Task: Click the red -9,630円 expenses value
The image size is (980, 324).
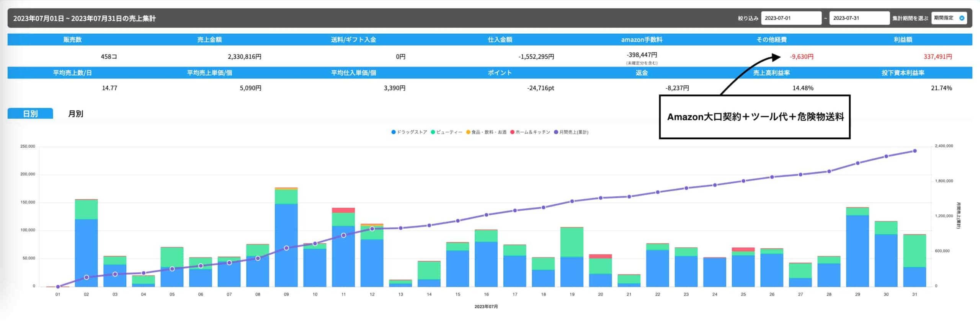Action: point(802,57)
